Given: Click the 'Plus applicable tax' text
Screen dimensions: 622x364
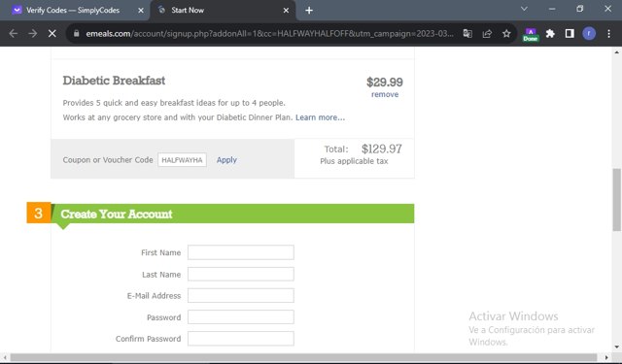Looking at the screenshot, I should (x=354, y=161).
